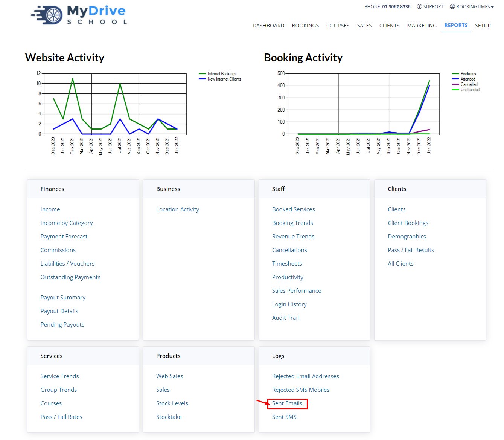Open the Sales menu
The width and height of the screenshot is (504, 440).
pyautogui.click(x=364, y=26)
